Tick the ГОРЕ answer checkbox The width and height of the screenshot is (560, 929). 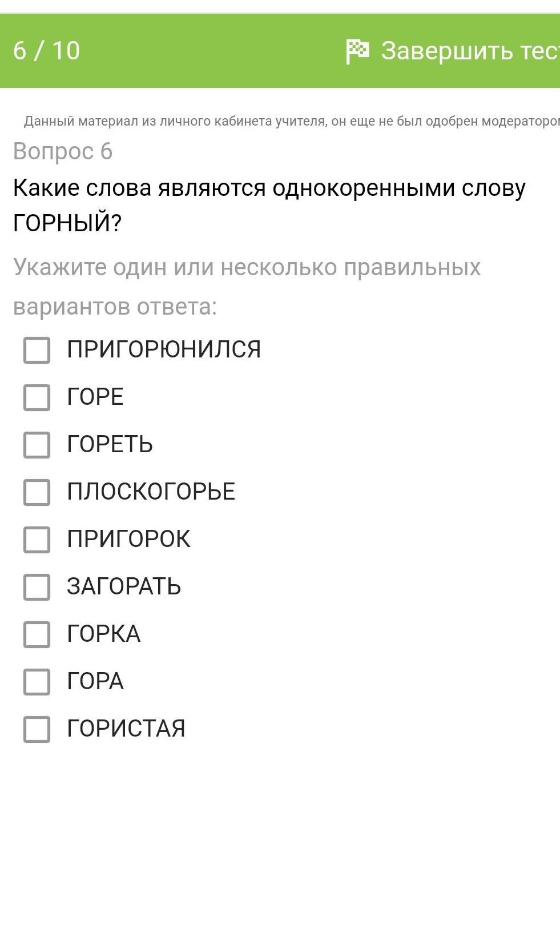[37, 397]
